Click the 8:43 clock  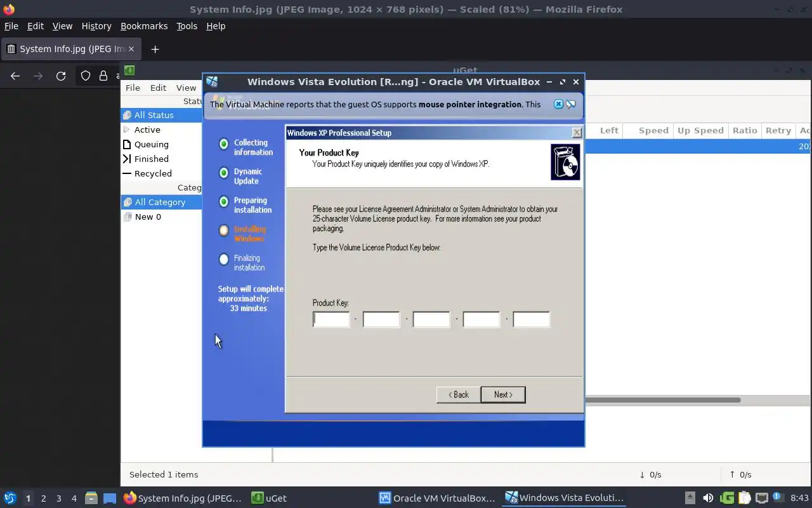(799, 498)
